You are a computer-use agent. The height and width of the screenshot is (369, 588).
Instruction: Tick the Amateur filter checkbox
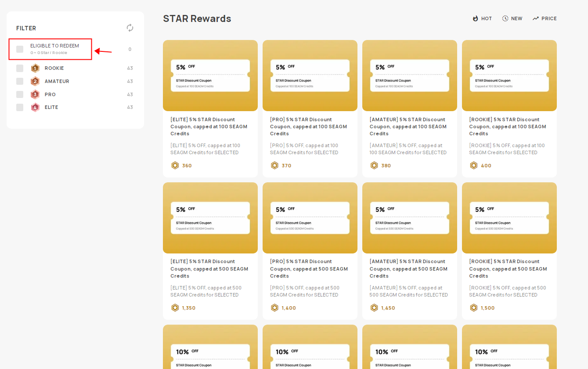(20, 81)
